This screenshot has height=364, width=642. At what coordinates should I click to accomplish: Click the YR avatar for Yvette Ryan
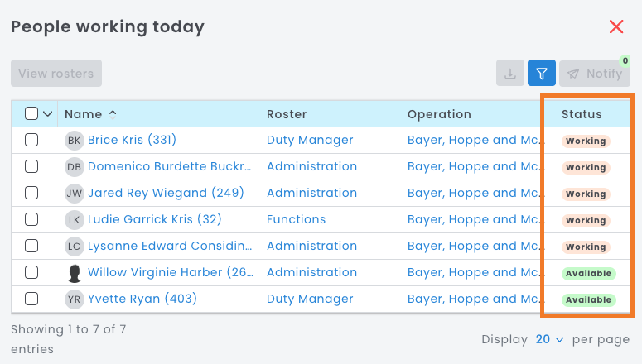pos(75,299)
